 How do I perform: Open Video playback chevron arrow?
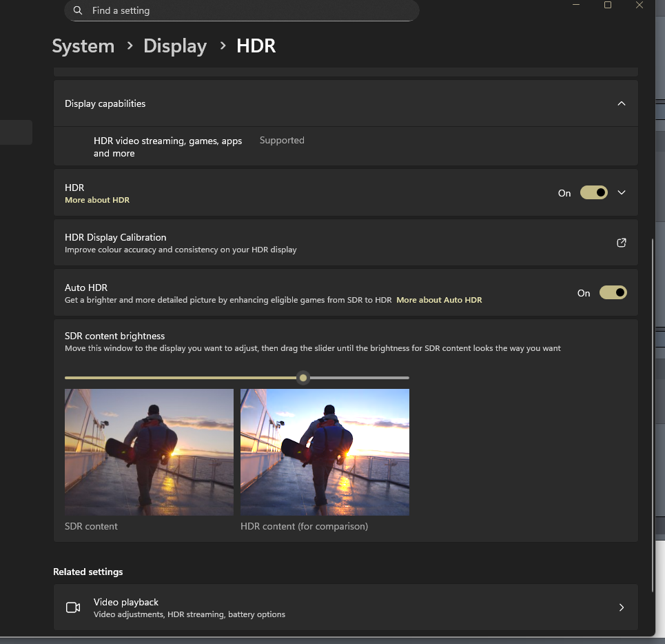(x=622, y=607)
